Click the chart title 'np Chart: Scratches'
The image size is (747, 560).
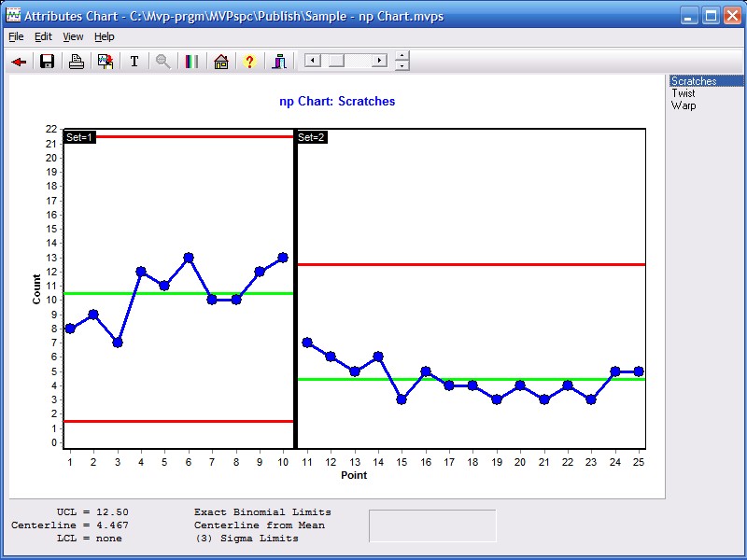[337, 102]
